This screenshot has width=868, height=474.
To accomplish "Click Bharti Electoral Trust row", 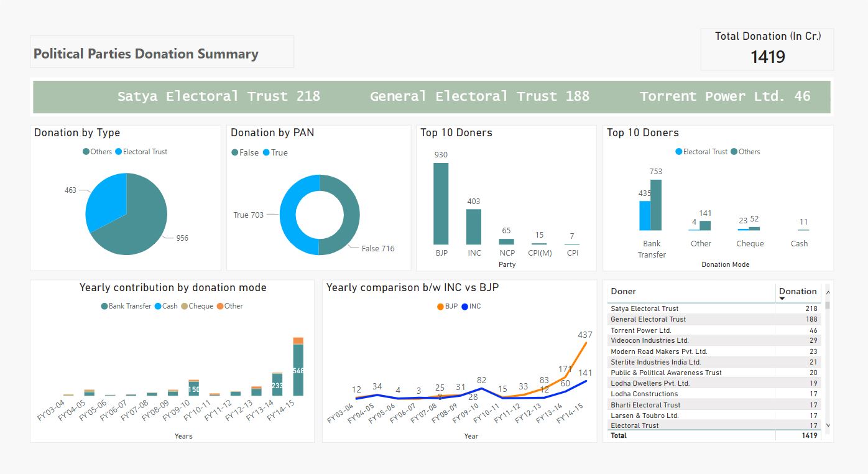I will pyautogui.click(x=714, y=405).
